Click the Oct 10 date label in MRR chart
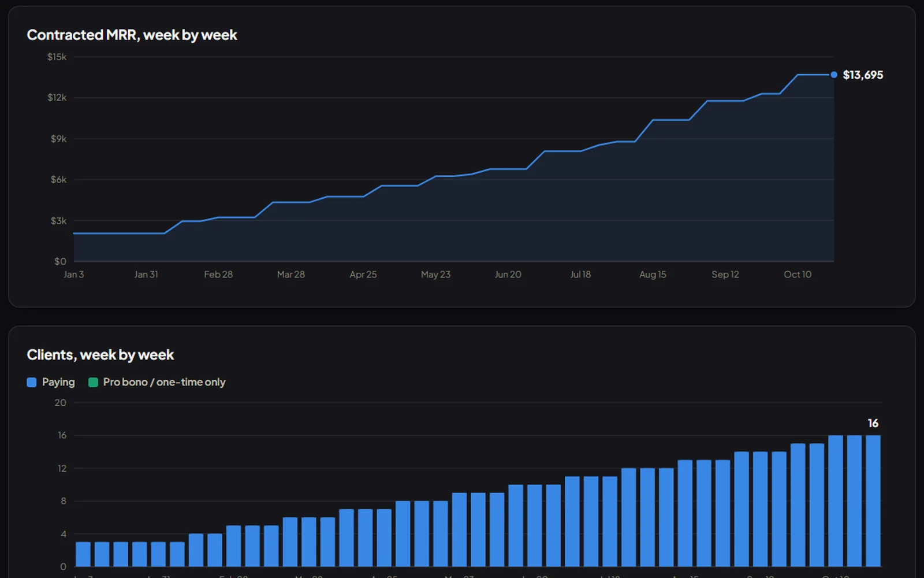 [798, 275]
